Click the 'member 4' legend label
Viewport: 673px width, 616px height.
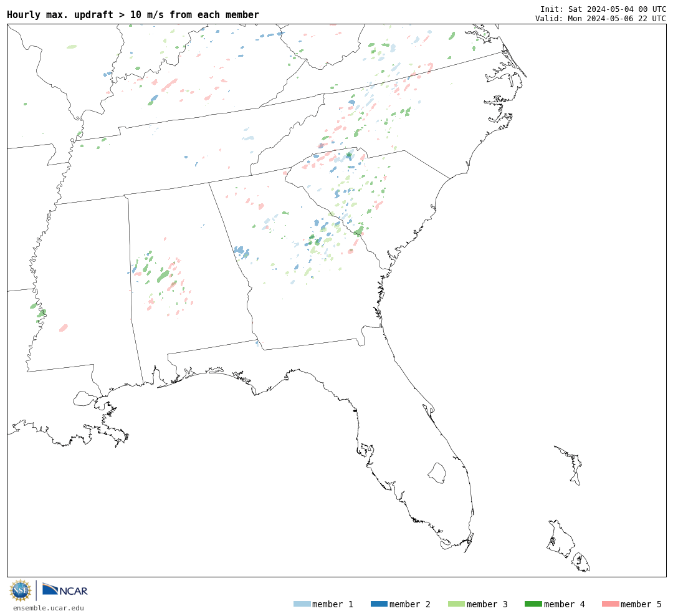tap(564, 604)
